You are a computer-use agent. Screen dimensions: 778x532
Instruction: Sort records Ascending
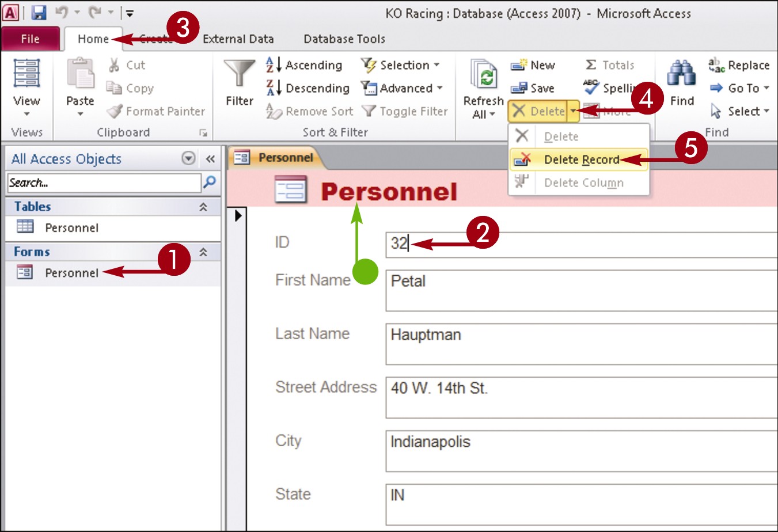(304, 65)
